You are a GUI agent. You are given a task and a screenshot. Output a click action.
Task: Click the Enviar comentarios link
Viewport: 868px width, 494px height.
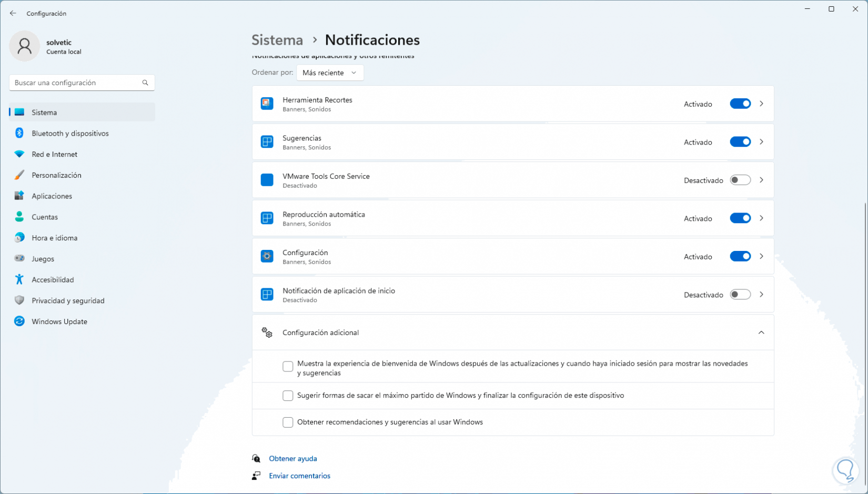pyautogui.click(x=299, y=476)
